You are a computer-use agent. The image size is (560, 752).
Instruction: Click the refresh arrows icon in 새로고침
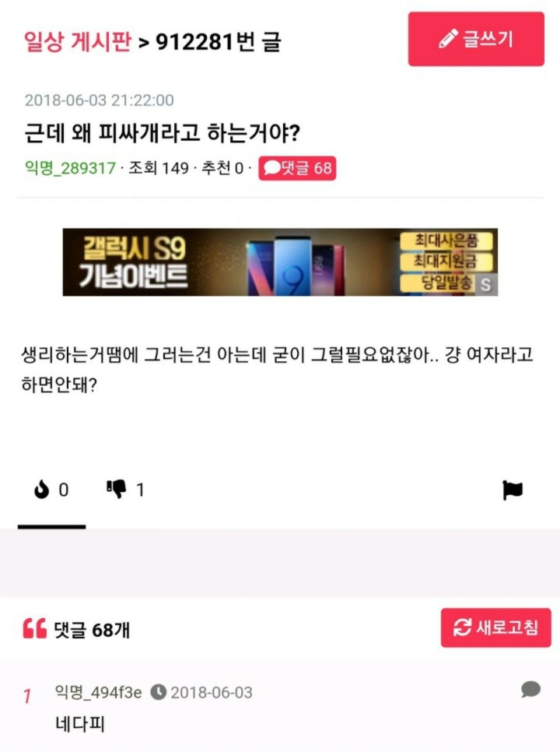[x=462, y=627]
